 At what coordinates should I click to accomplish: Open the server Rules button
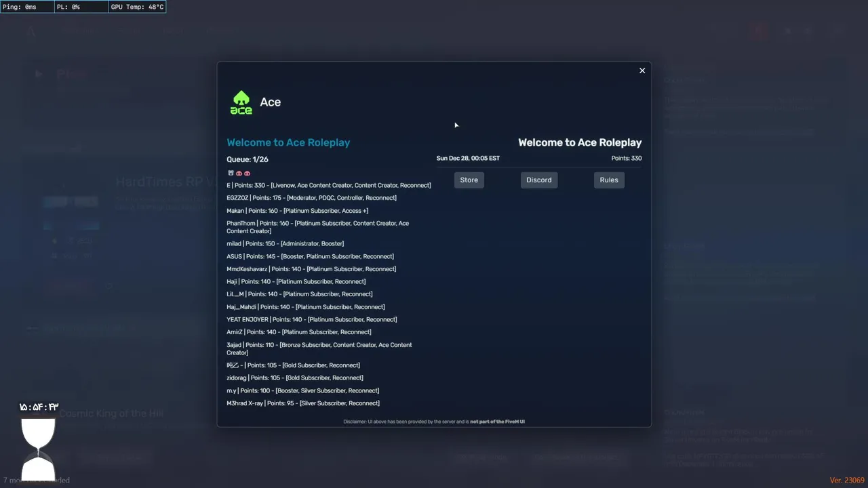pos(609,180)
